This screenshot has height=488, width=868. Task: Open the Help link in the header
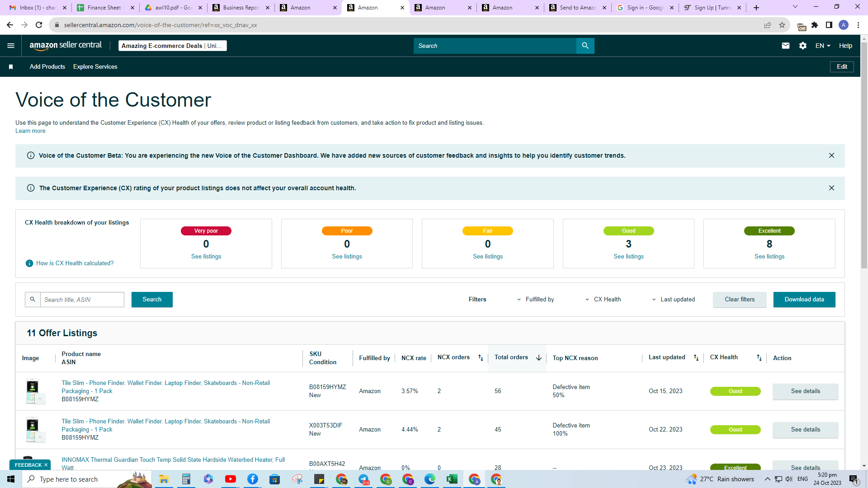[845, 46]
